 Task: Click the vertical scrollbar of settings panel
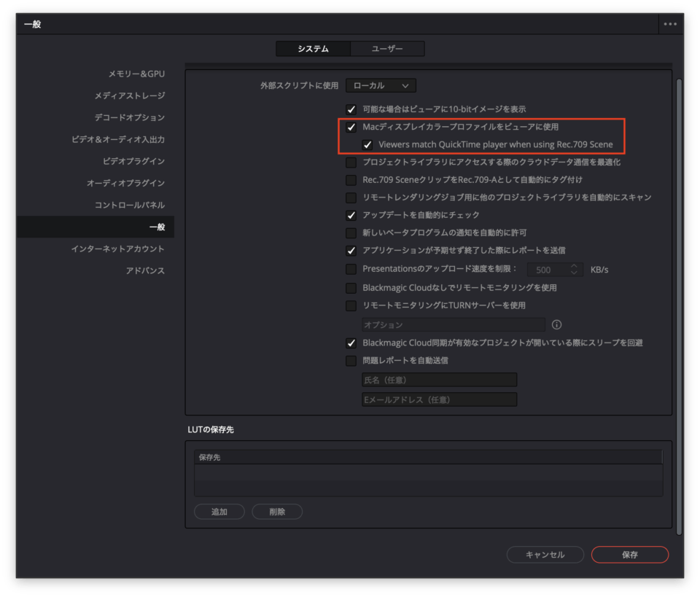[x=679, y=307]
